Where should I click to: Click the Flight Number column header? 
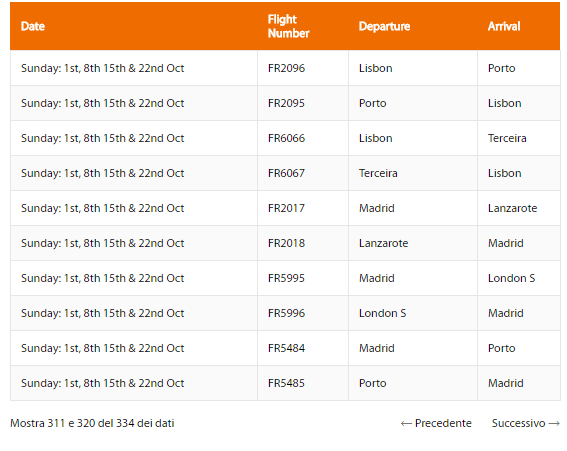pos(303,26)
